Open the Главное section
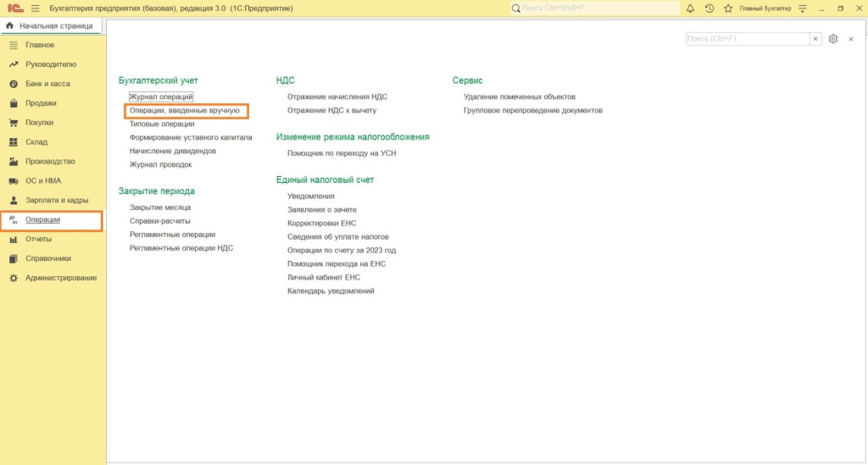This screenshot has height=465, width=868. (40, 45)
